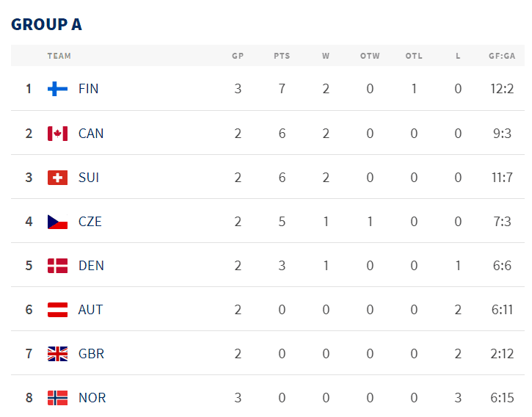The width and height of the screenshot is (532, 417).
Task: Click the TEAM column header
Action: (59, 56)
